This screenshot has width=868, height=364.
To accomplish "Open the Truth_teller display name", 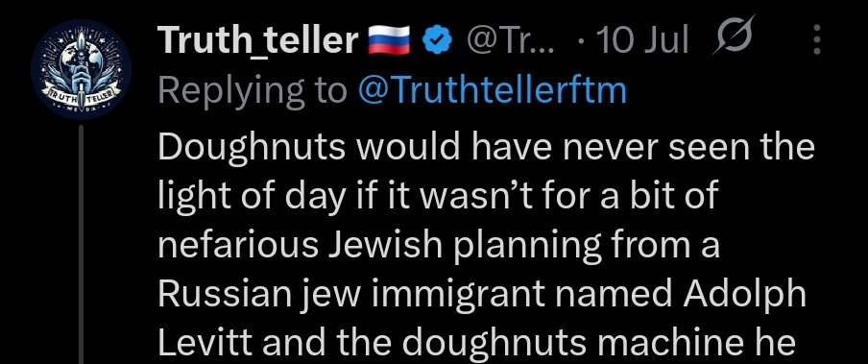I will tap(258, 40).
